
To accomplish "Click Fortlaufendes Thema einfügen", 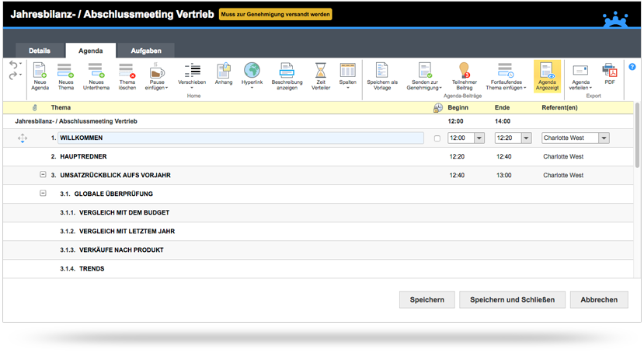I will point(506,76).
